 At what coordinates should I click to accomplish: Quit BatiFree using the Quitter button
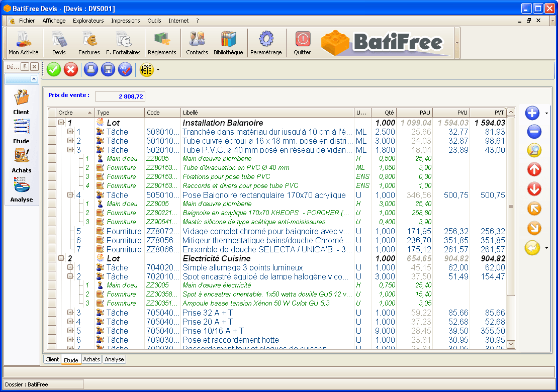click(302, 43)
